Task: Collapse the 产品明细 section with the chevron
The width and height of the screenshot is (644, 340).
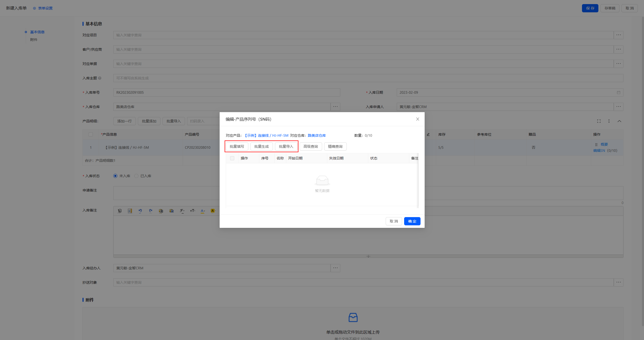Action: coord(619,121)
